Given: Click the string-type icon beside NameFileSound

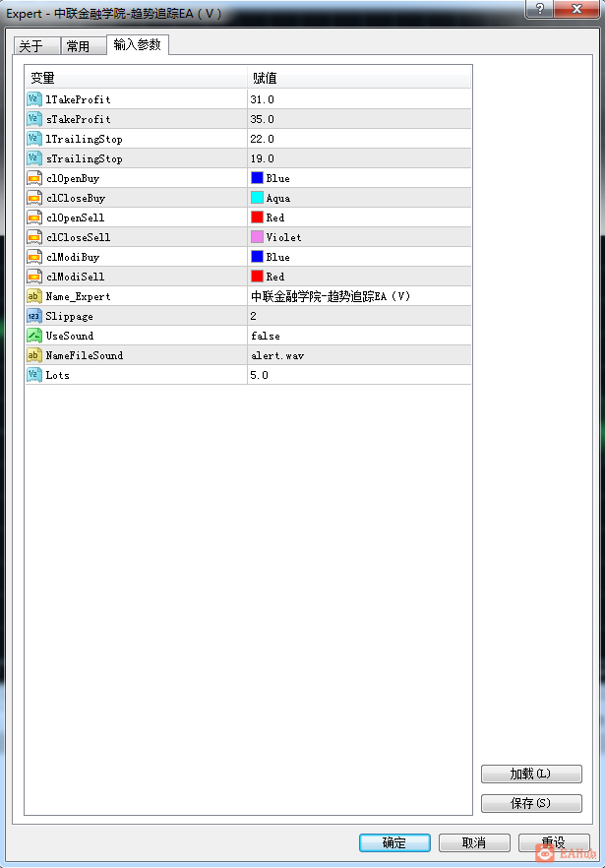Looking at the screenshot, I should pos(34,355).
